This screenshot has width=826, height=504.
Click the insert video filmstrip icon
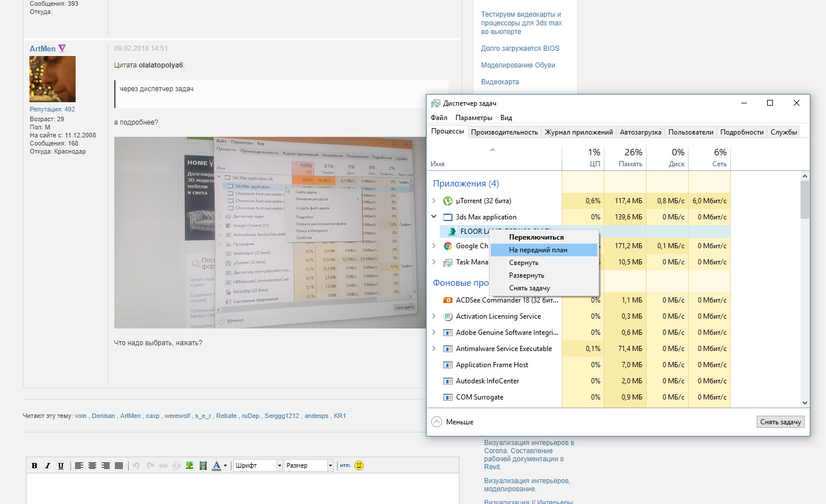tap(203, 465)
